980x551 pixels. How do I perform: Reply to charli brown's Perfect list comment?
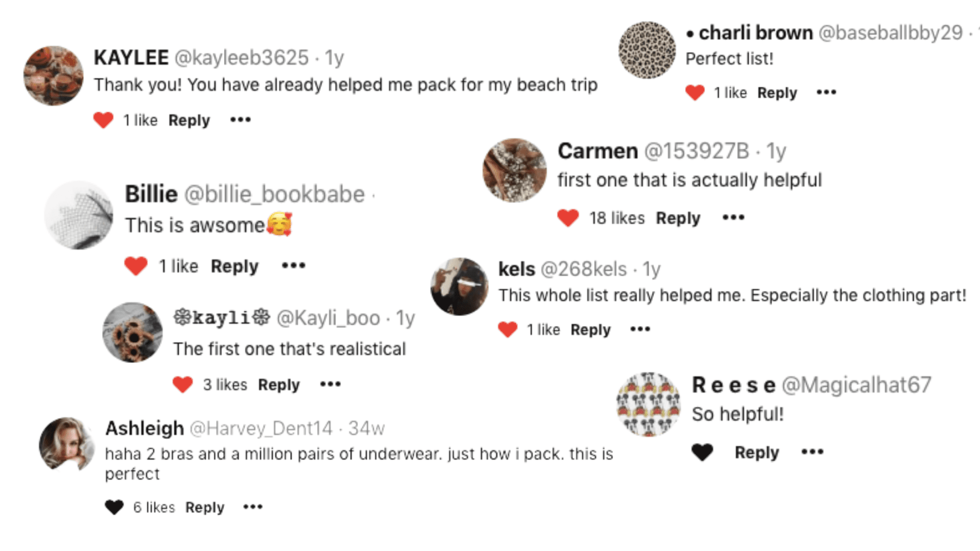(777, 93)
